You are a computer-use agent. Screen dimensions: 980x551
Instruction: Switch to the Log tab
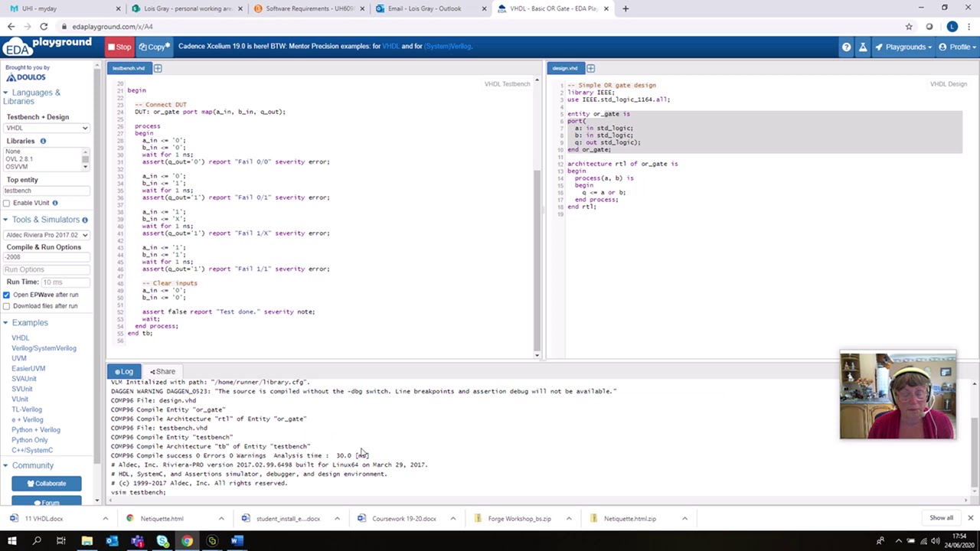pos(124,372)
